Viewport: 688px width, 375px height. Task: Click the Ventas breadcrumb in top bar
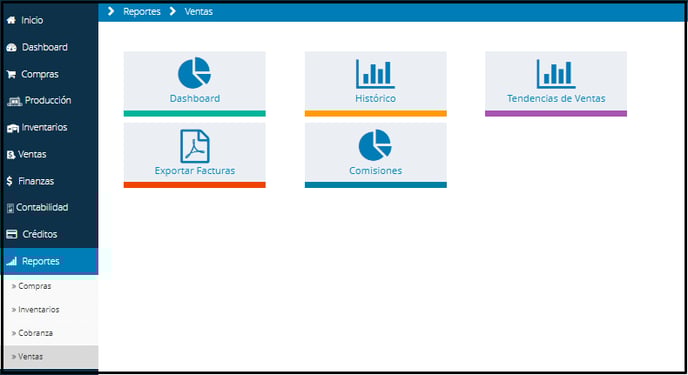pos(198,12)
